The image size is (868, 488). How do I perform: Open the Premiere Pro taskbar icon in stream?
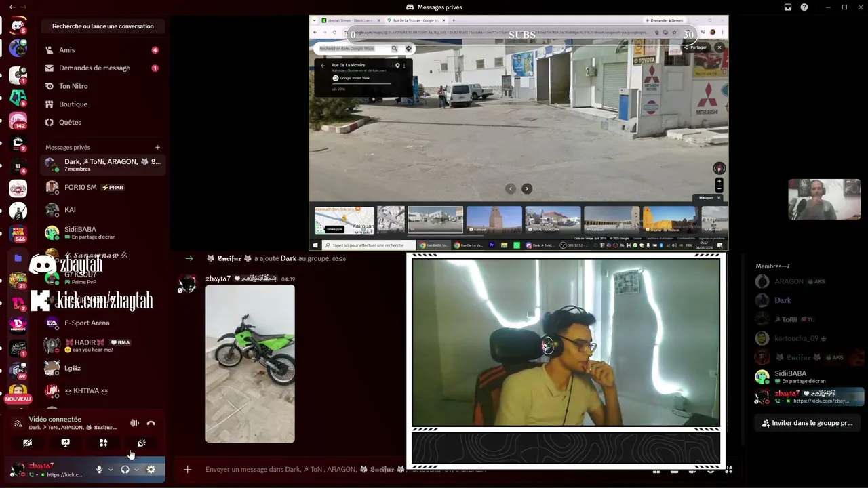coord(492,245)
